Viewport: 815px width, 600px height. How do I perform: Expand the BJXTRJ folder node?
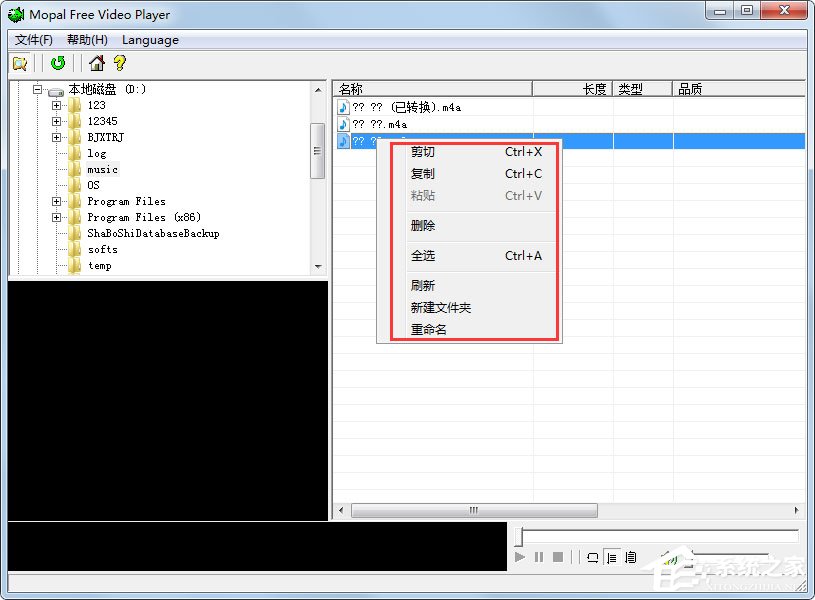57,137
